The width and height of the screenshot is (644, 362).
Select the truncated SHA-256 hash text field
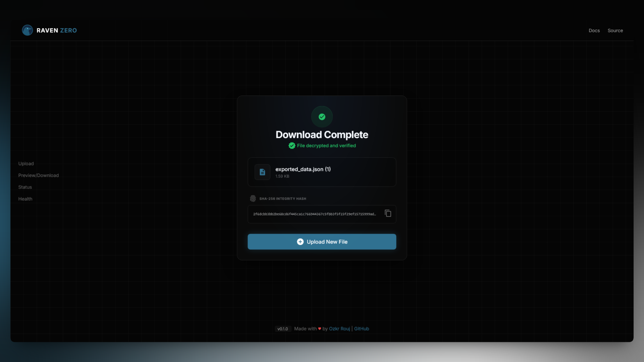(x=315, y=214)
